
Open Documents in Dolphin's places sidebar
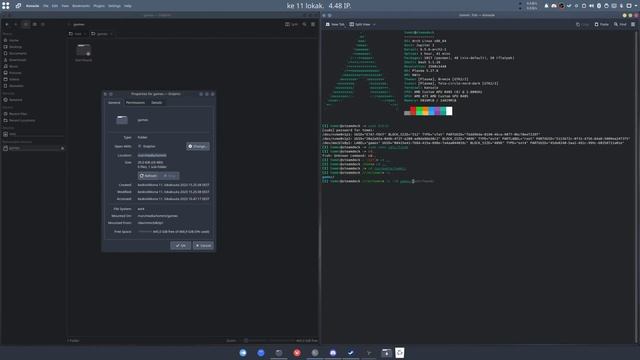coord(33,53)
